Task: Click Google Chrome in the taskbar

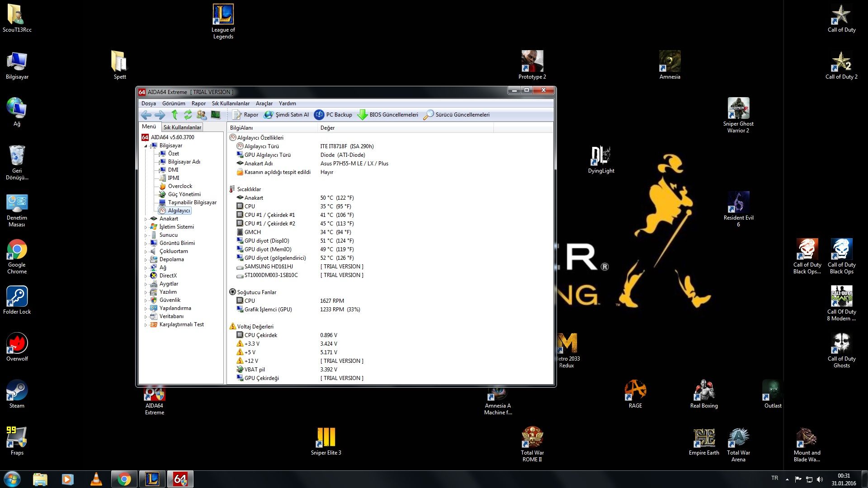Action: coord(124,479)
